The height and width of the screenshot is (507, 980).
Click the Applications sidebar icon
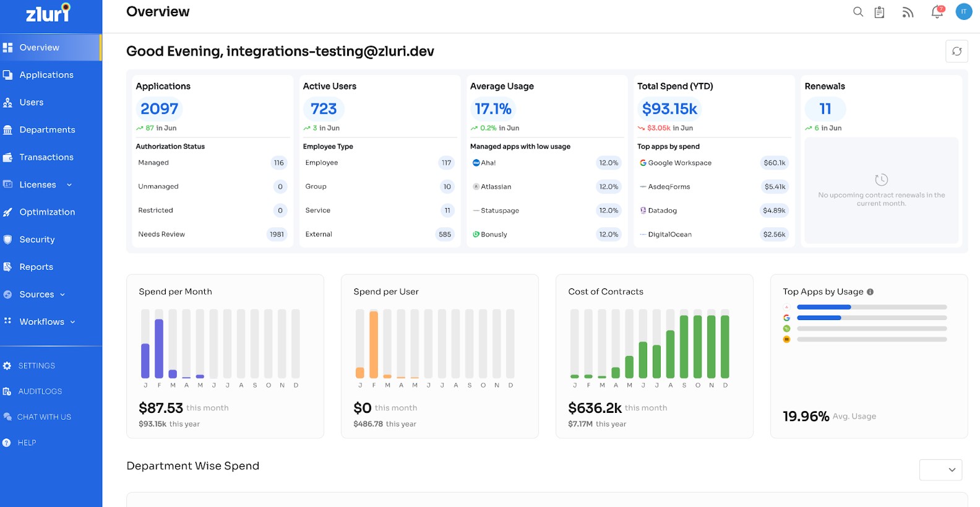pos(7,75)
